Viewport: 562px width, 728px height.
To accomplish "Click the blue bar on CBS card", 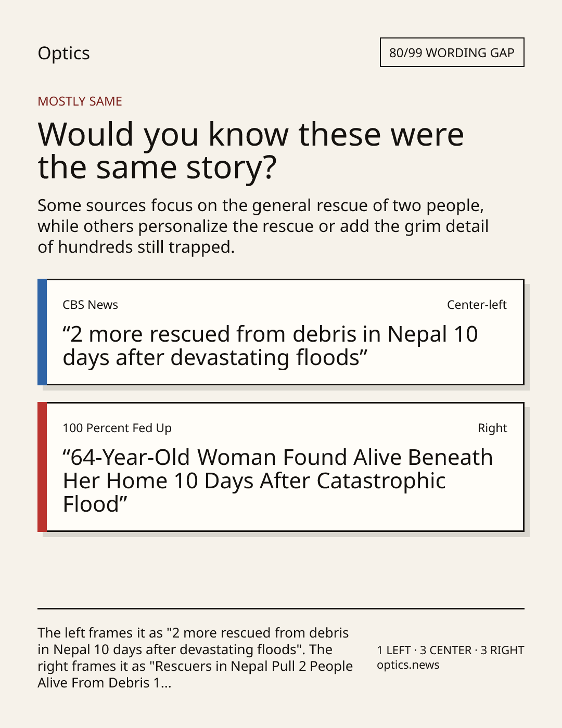I will 42,332.
